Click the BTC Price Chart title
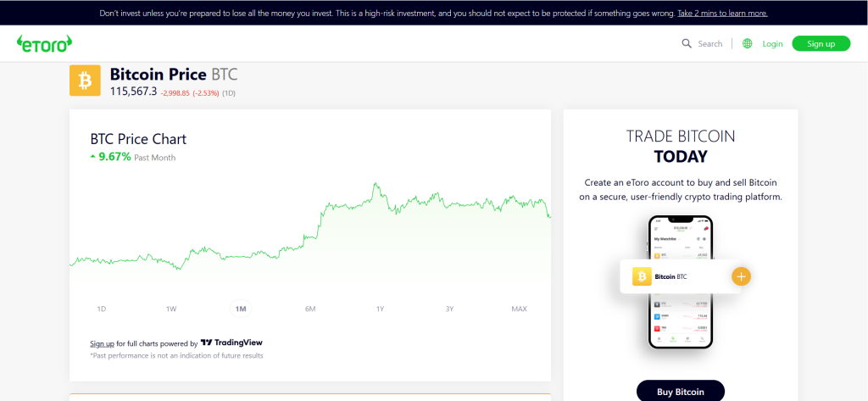Image resolution: width=868 pixels, height=401 pixels. [x=138, y=138]
